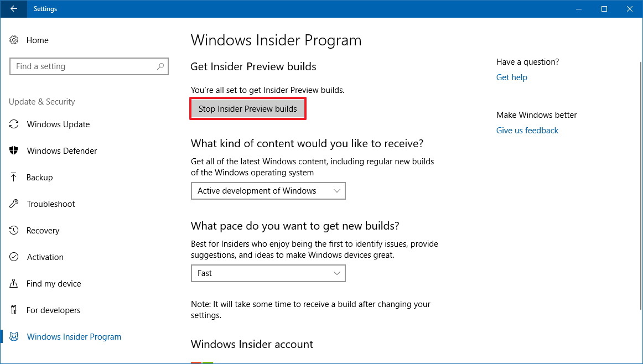This screenshot has width=643, height=364.
Task: Open Windows Insider Program settings page
Action: point(74,337)
